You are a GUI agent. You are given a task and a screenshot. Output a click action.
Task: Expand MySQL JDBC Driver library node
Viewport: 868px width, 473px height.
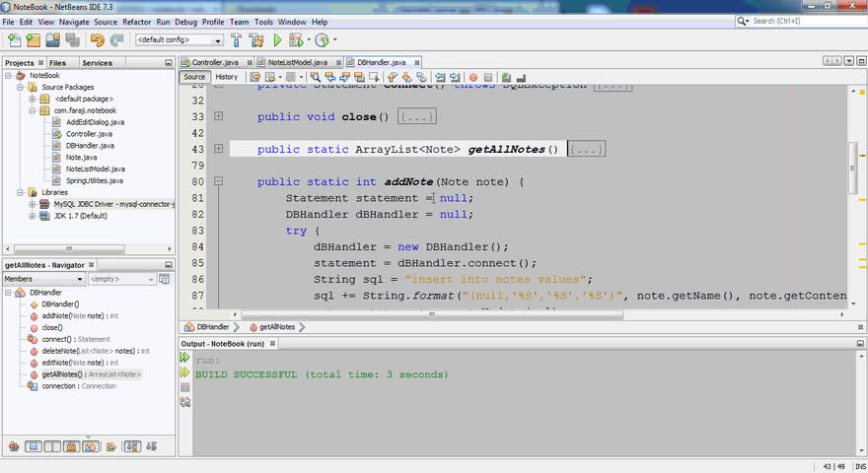pos(33,204)
